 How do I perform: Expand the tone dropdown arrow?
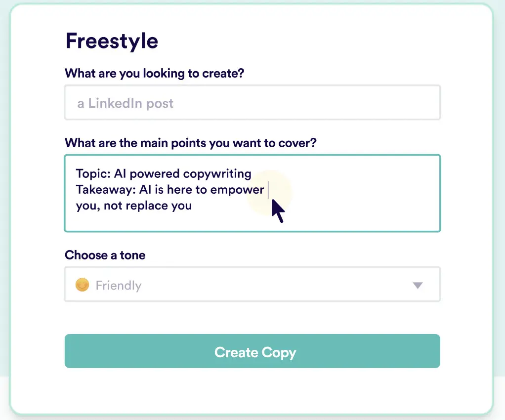418,285
